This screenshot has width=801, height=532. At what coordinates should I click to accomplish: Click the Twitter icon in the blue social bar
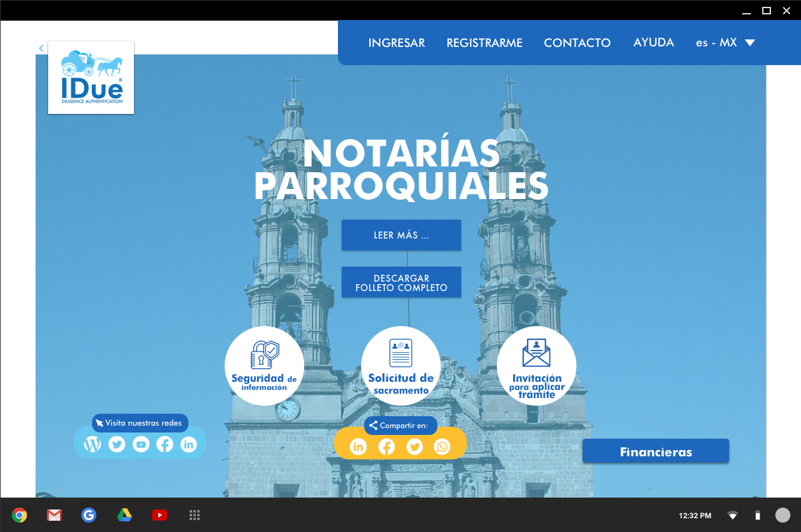coord(116,444)
